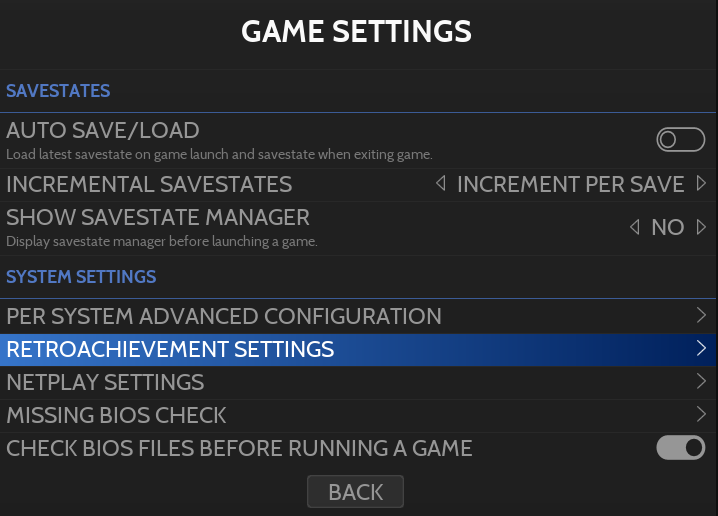Disable Check BIOS Files Before Running toggle

click(681, 448)
